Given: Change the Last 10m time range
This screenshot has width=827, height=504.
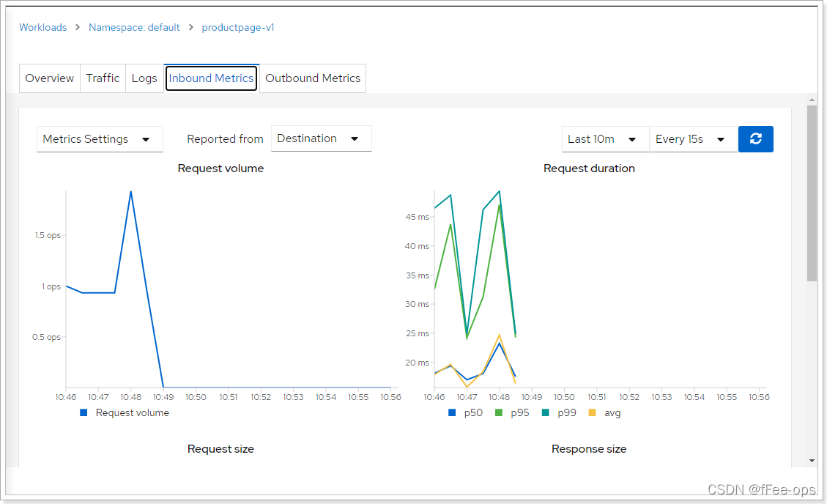Looking at the screenshot, I should click(x=606, y=139).
